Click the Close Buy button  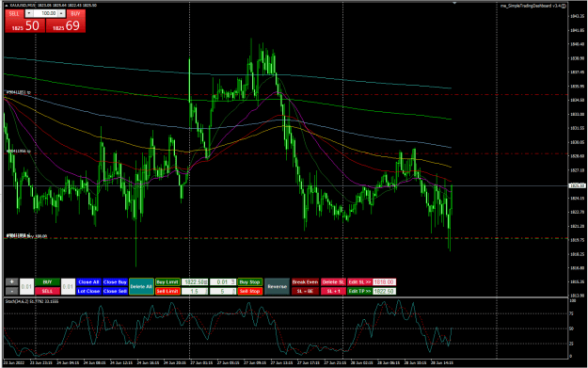[115, 282]
